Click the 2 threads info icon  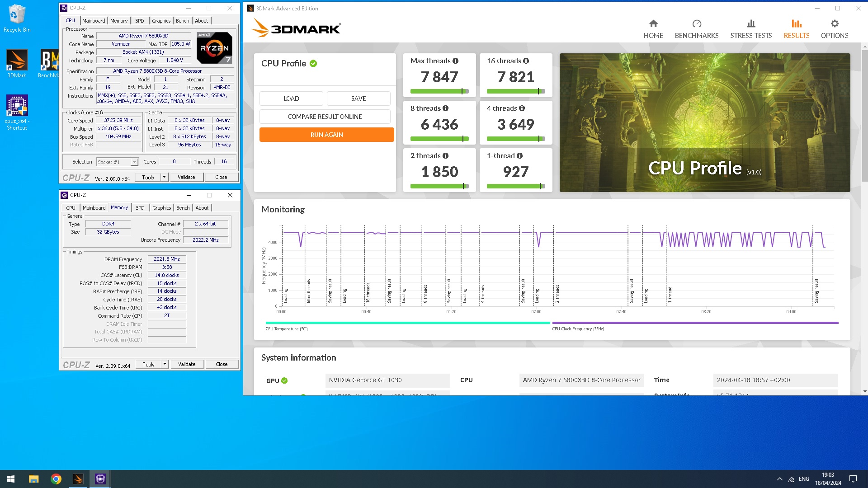coord(445,156)
